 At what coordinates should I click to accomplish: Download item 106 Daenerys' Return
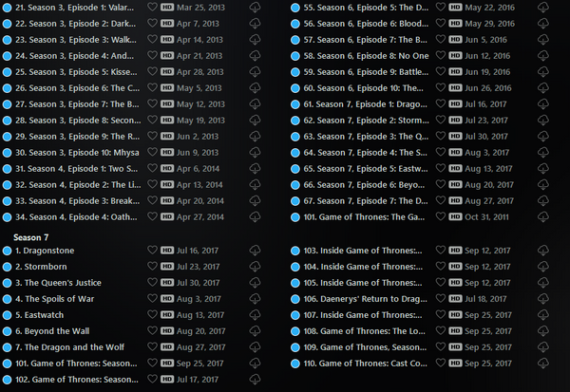coord(543,299)
